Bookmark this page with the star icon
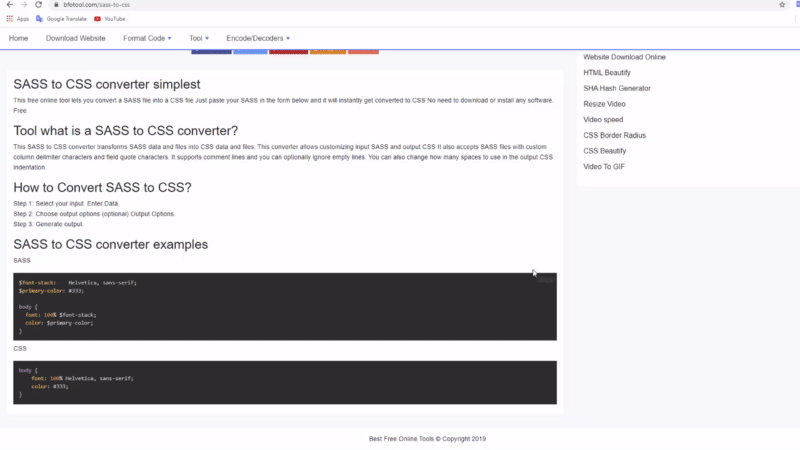 click(x=782, y=5)
